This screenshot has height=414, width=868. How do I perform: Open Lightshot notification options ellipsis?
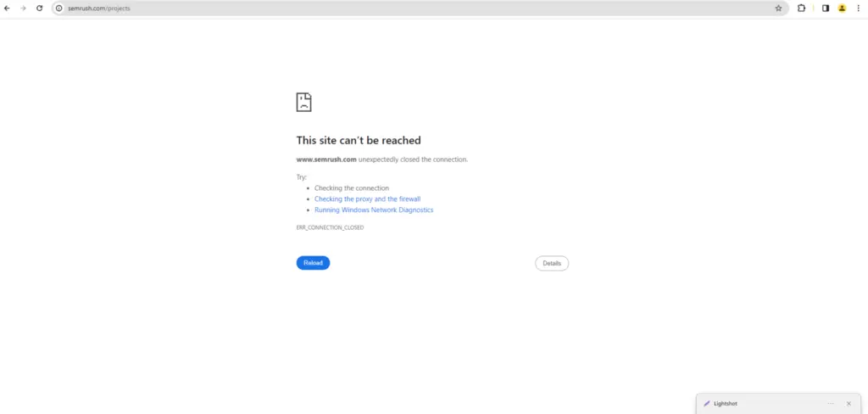click(831, 404)
